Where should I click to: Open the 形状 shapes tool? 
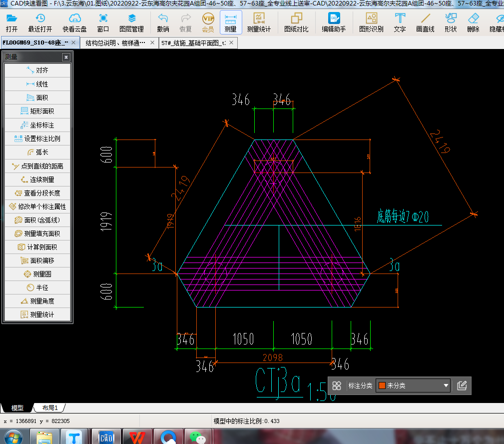[451, 22]
